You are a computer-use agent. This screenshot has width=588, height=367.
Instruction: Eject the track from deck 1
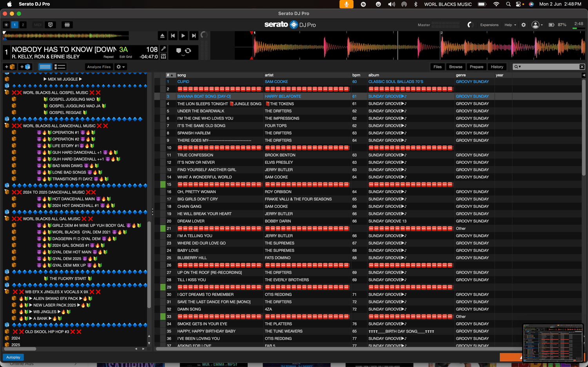[162, 36]
